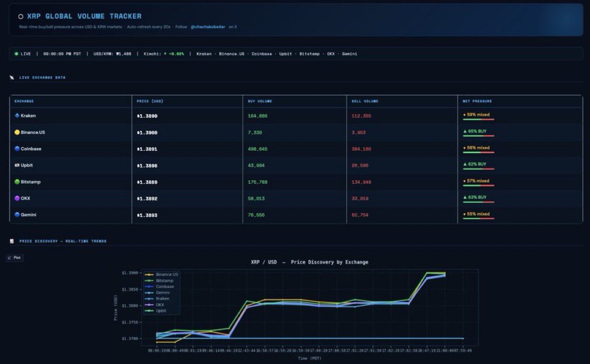The width and height of the screenshot is (590, 364).
Task: Click the EXCHANGE column header
Action: [24, 101]
